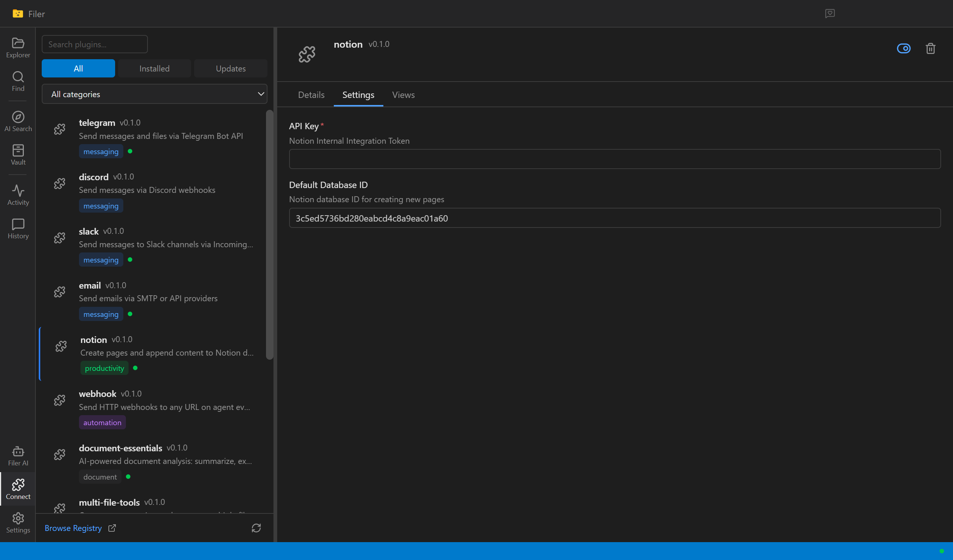Click the messaging tag on discord
This screenshot has height=560, width=953.
[101, 206]
